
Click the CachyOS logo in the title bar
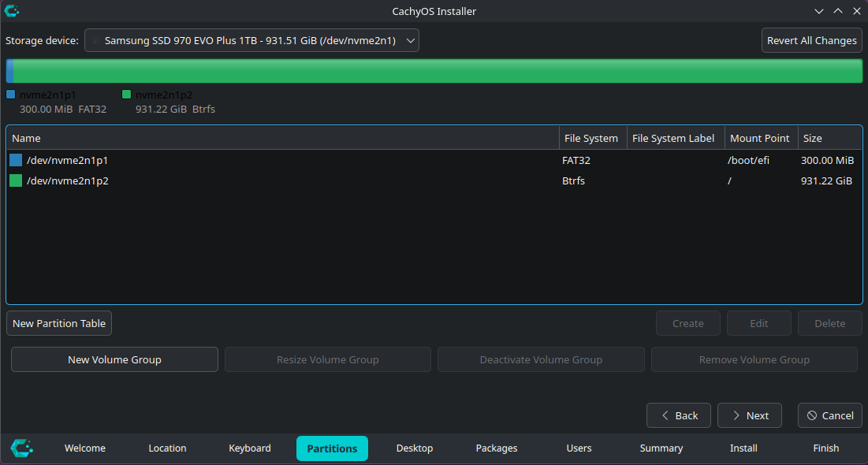(x=12, y=10)
